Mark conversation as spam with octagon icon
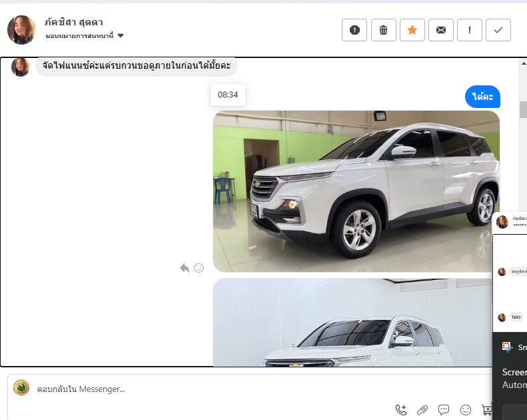Screen dimensions: 527x420 354,30
